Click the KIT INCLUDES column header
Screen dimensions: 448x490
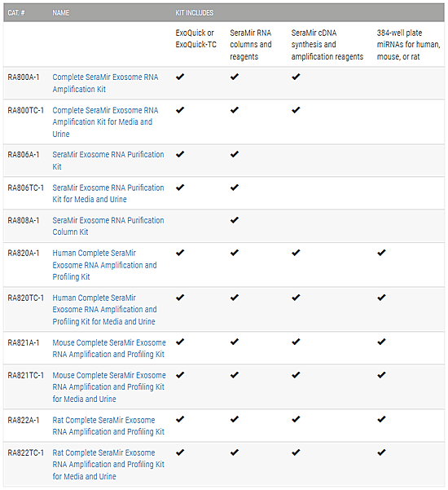194,13
